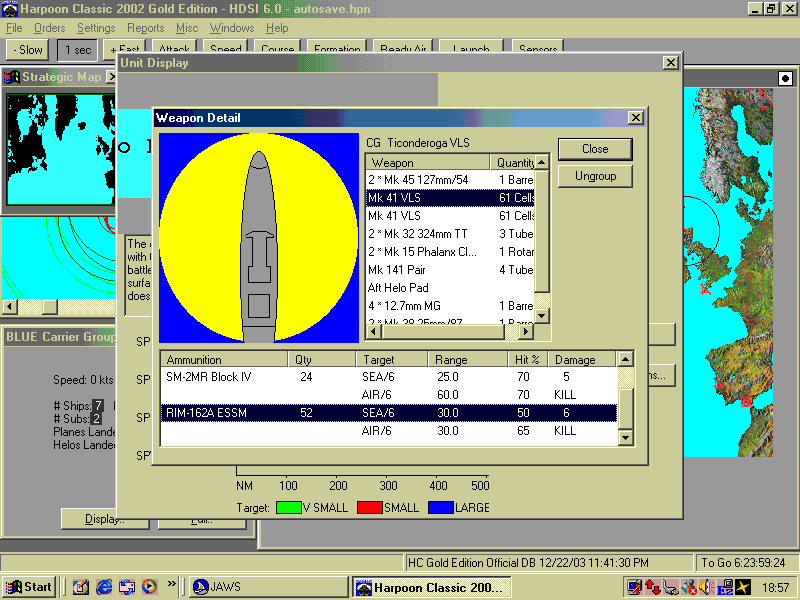Switch to Harpoon Classic taskbar button
This screenshot has height=600, width=800.
click(x=432, y=587)
